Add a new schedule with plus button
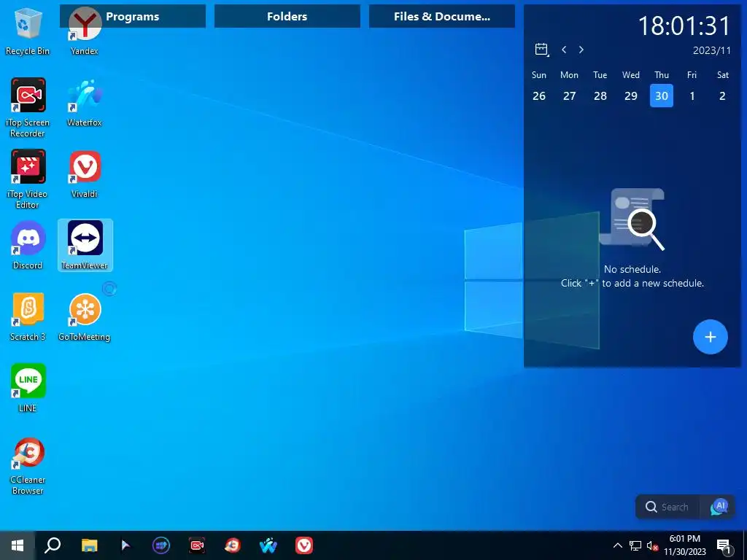The width and height of the screenshot is (747, 560). 711,337
